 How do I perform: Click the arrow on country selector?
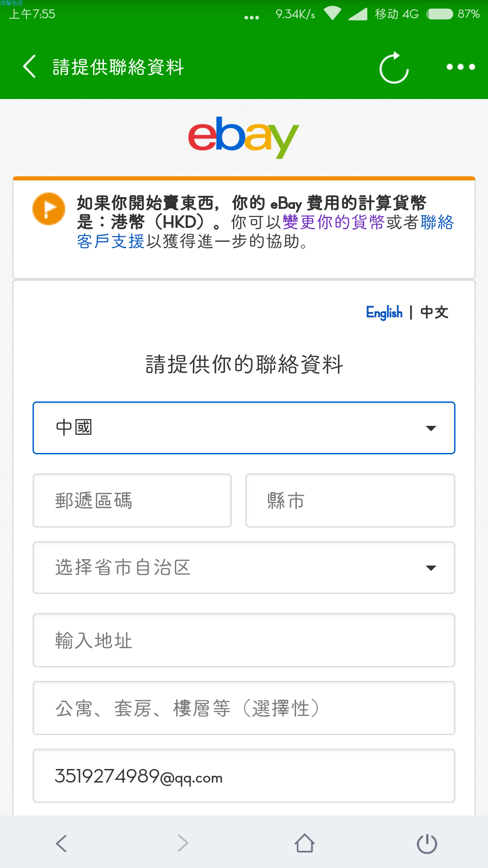(x=431, y=428)
